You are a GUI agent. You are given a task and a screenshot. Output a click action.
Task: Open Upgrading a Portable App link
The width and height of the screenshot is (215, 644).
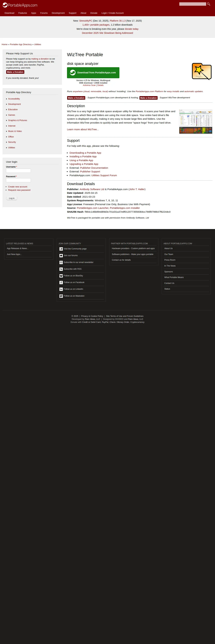(x=84, y=164)
